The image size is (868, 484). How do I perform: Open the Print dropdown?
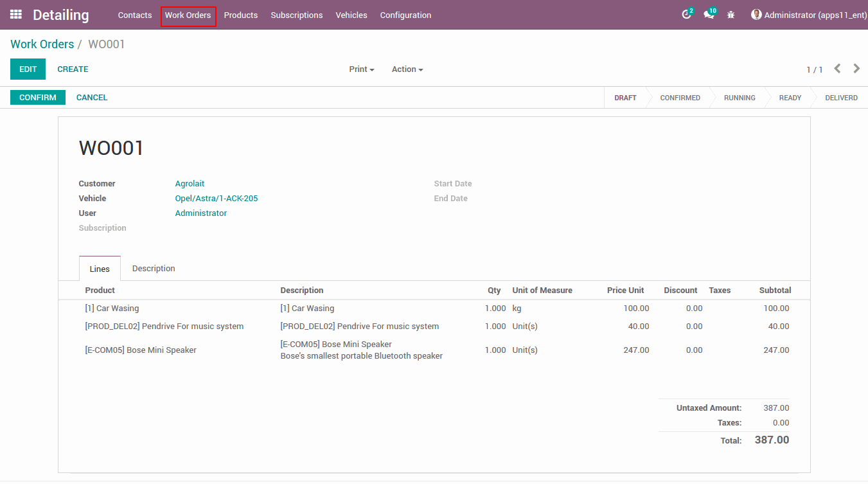[x=362, y=69]
